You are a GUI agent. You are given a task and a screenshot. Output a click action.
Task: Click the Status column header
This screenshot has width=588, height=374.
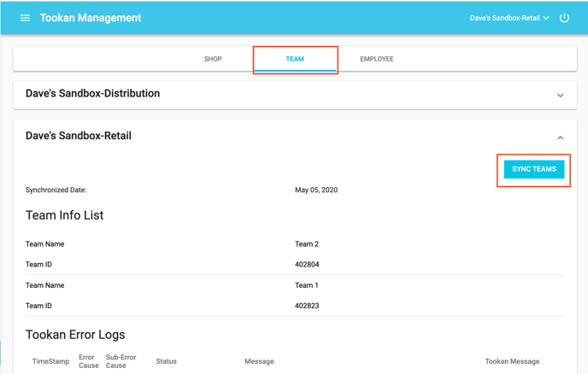166,361
